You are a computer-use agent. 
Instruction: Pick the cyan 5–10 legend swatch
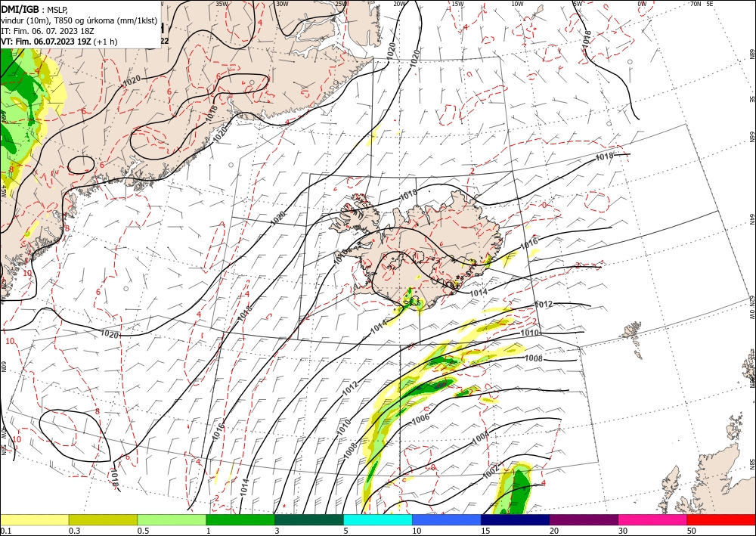pos(378,519)
